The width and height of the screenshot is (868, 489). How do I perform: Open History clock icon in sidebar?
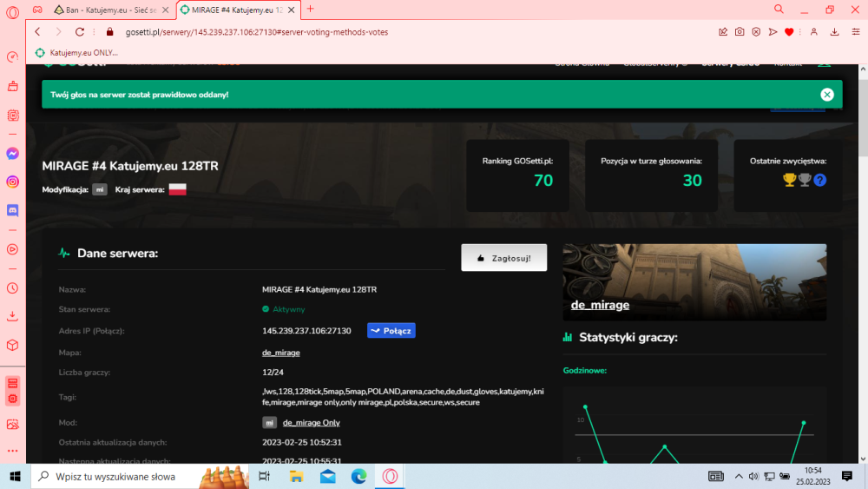click(x=12, y=288)
